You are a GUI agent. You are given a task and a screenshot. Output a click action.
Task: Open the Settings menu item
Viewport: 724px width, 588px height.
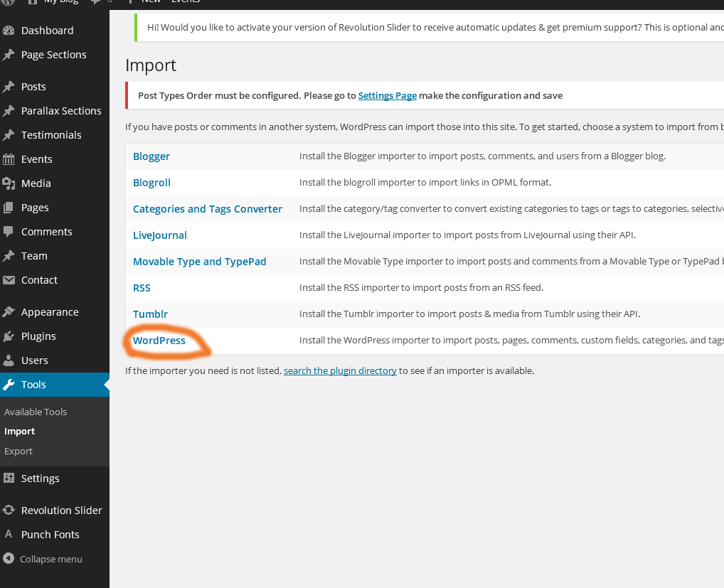coord(40,479)
